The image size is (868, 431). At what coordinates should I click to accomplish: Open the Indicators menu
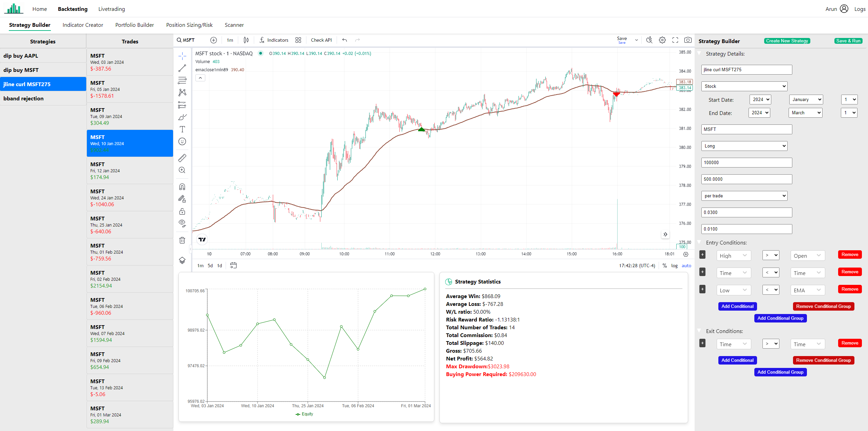[x=274, y=40]
